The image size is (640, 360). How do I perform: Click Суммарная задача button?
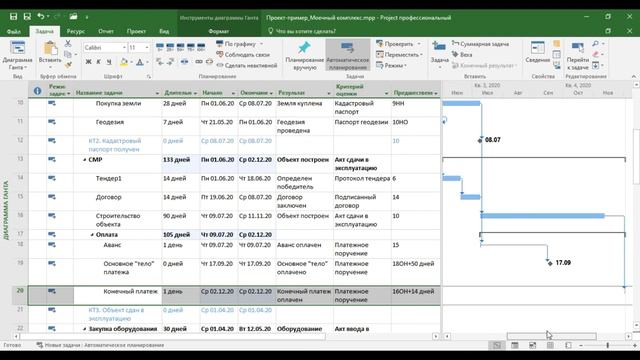480,44
